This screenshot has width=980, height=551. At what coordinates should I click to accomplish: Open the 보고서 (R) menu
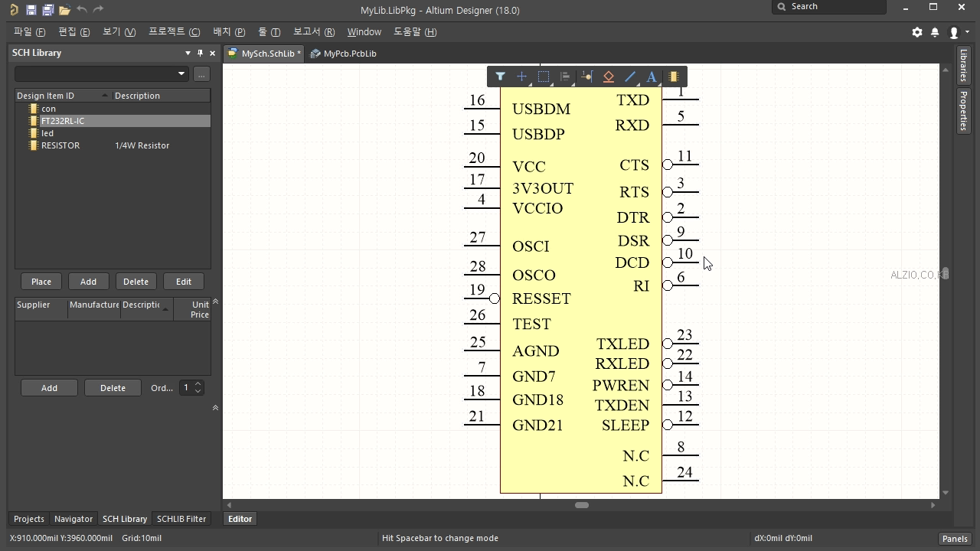(314, 32)
